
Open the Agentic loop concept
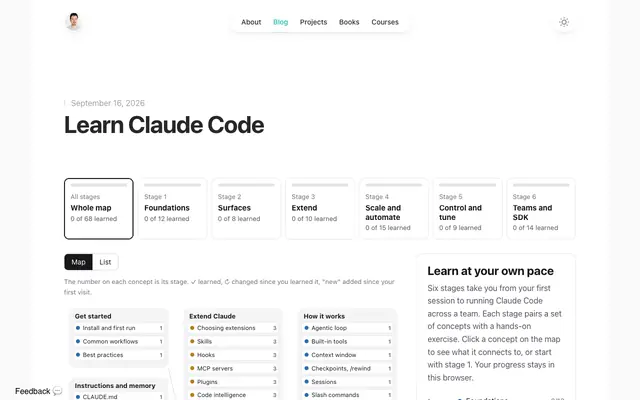pos(348,328)
